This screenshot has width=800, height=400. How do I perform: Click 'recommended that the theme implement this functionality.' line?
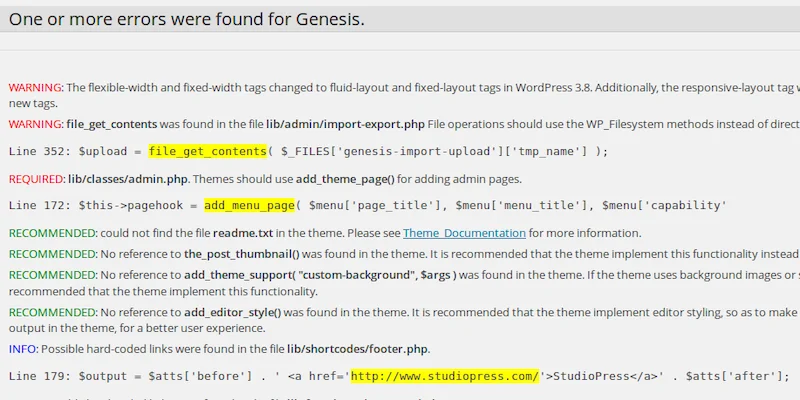click(x=163, y=291)
